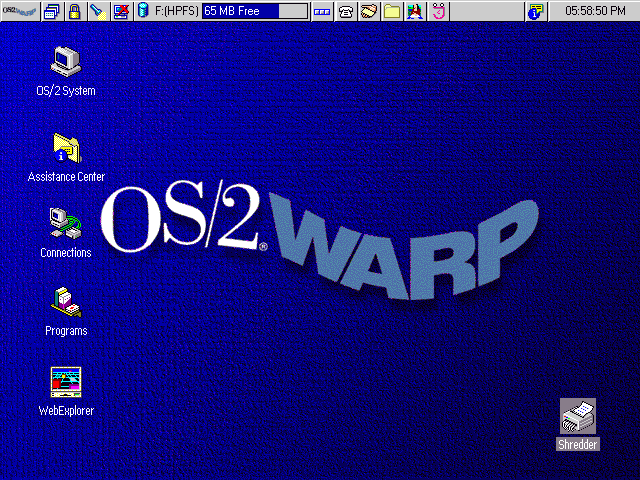Click the 05:58:50 PM clock display
This screenshot has width=640, height=480.
pyautogui.click(x=595, y=11)
